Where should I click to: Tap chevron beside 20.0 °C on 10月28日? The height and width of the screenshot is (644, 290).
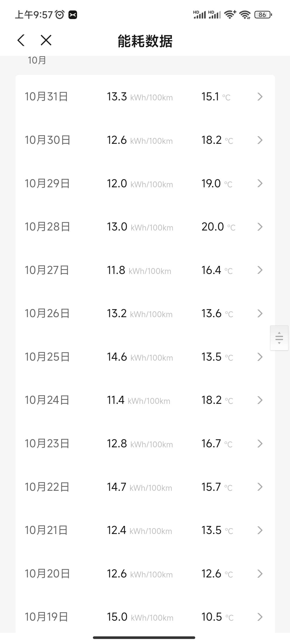pyautogui.click(x=260, y=227)
